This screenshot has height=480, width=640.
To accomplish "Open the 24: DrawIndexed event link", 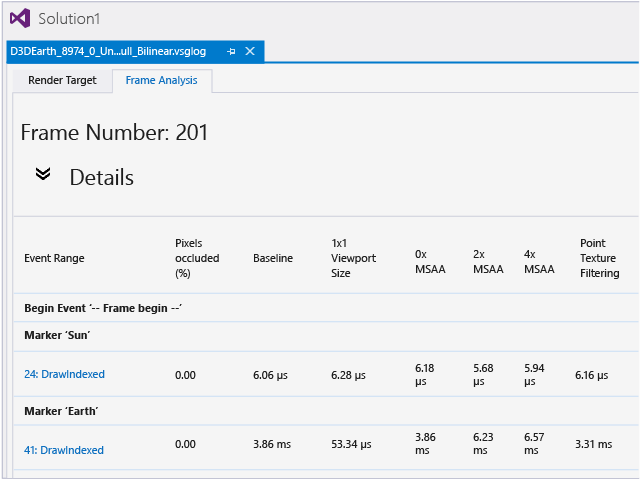I will pyautogui.click(x=64, y=375).
